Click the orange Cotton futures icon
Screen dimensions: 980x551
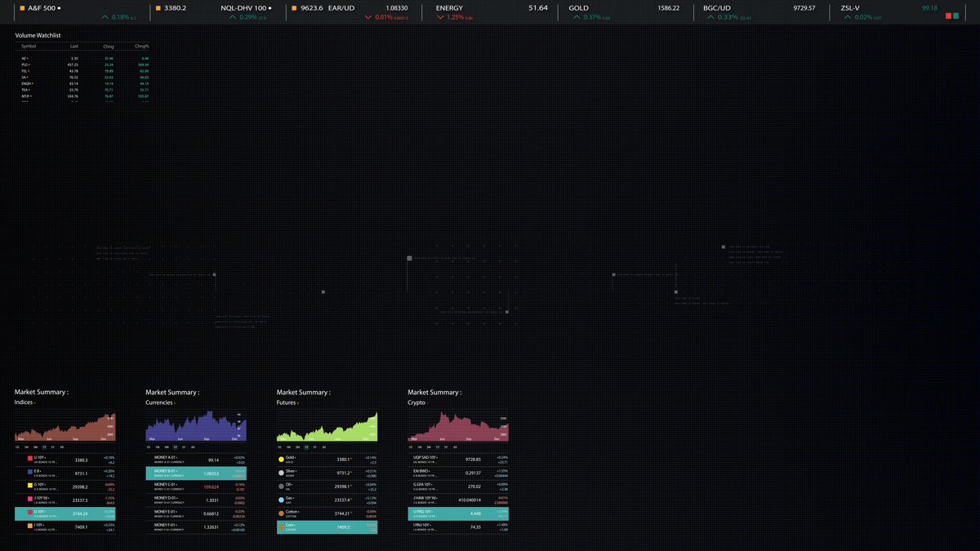[281, 513]
